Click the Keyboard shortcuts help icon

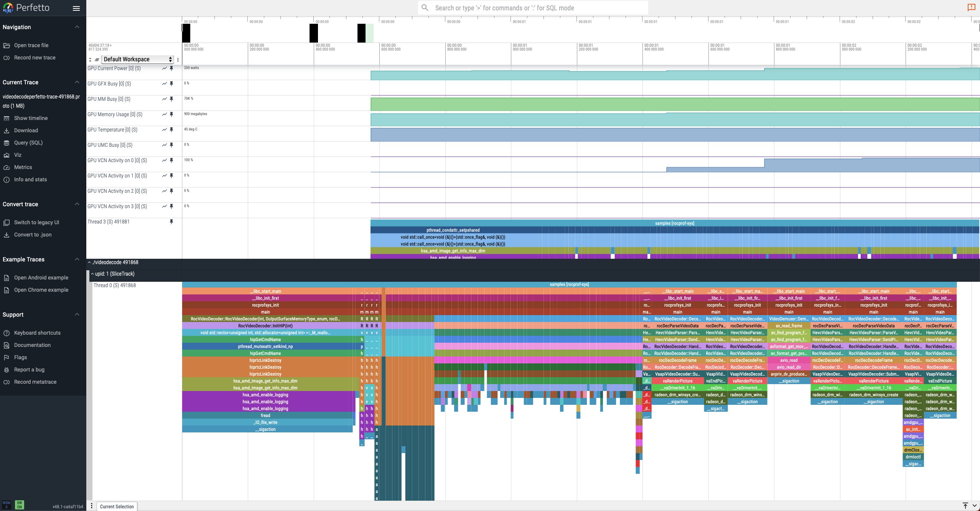(7, 333)
